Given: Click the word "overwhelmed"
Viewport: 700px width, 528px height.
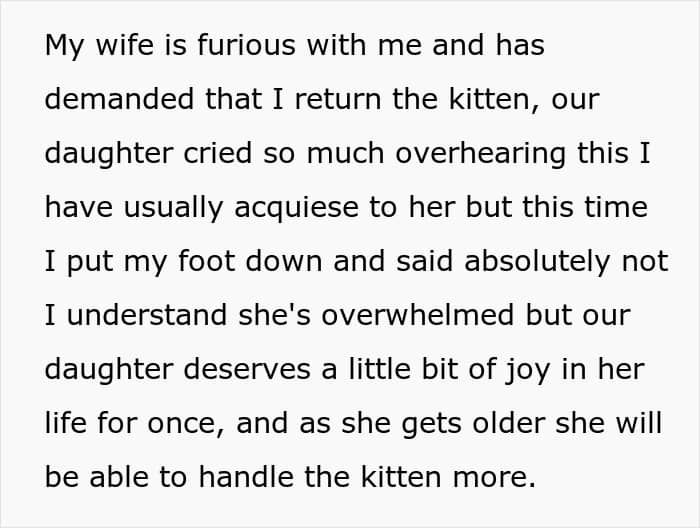Looking at the screenshot, I should click(418, 315).
